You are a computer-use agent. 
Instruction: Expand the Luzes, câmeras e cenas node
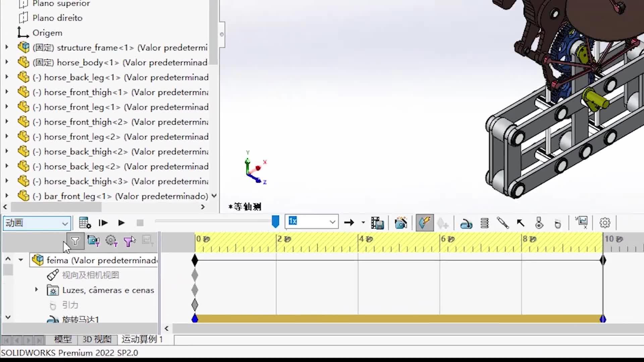pos(36,290)
